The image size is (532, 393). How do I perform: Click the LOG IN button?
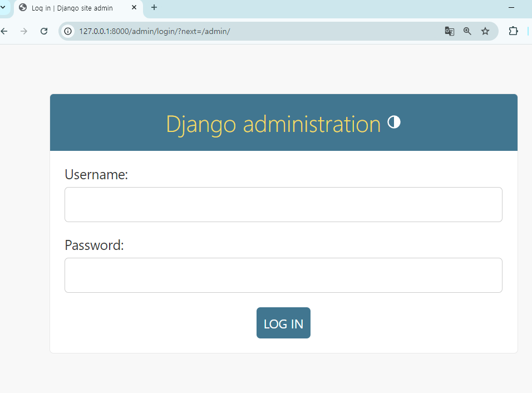pos(283,323)
